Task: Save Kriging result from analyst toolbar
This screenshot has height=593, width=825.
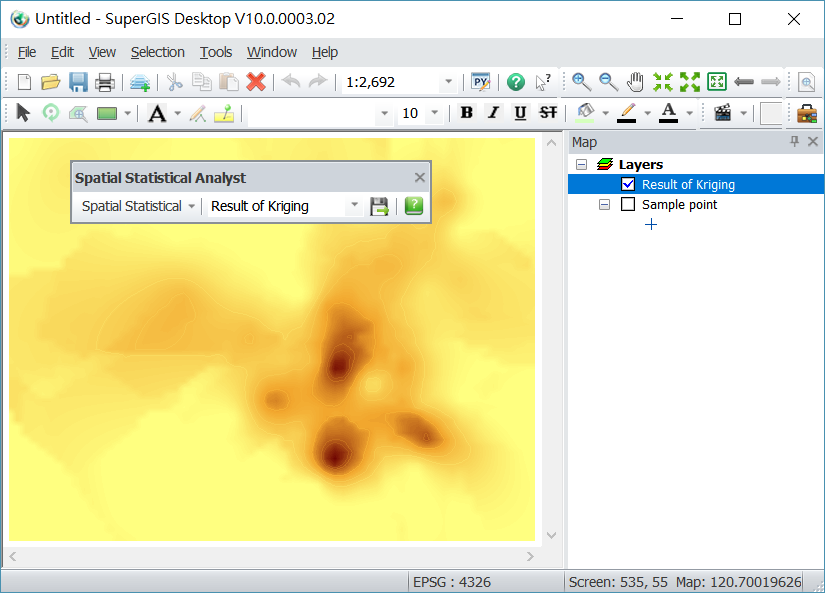Action: click(379, 206)
